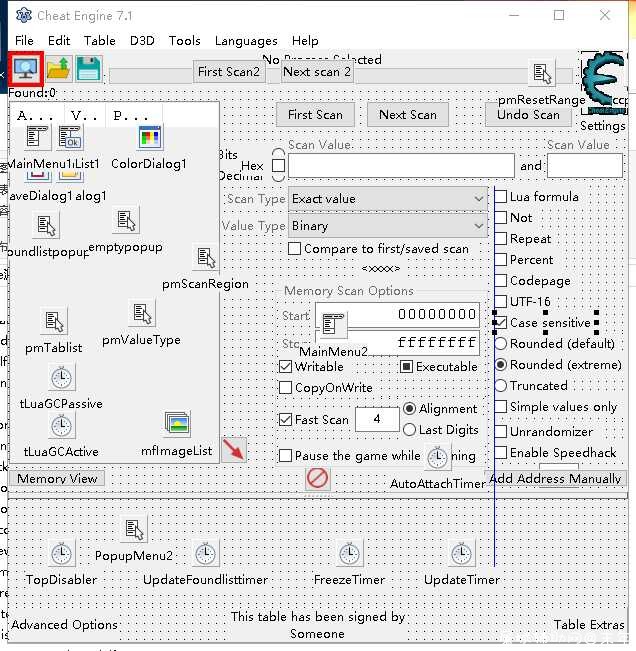Screen dimensions: 636x651
Task: Select the pmTablist component icon
Action: click(54, 321)
